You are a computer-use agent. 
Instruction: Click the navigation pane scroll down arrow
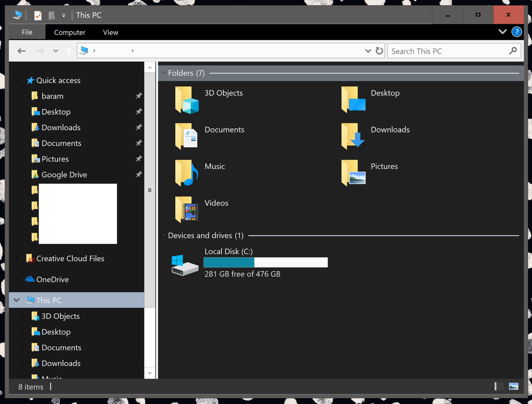tap(150, 373)
